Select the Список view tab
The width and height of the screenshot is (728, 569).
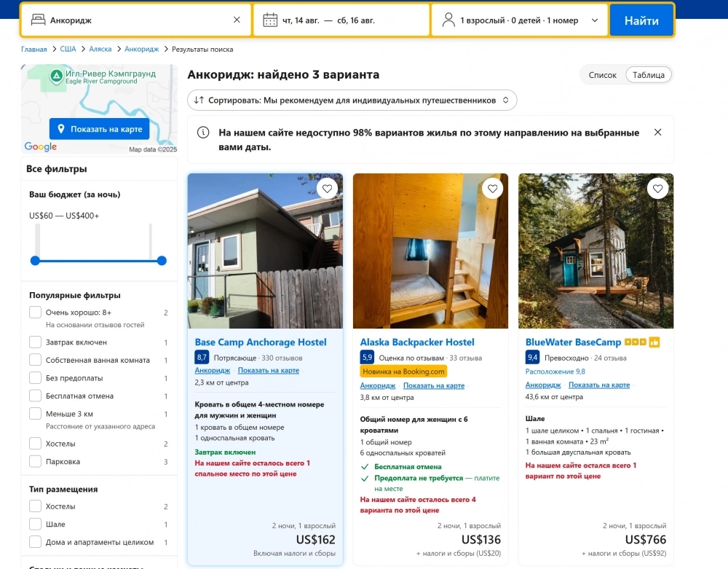(603, 74)
